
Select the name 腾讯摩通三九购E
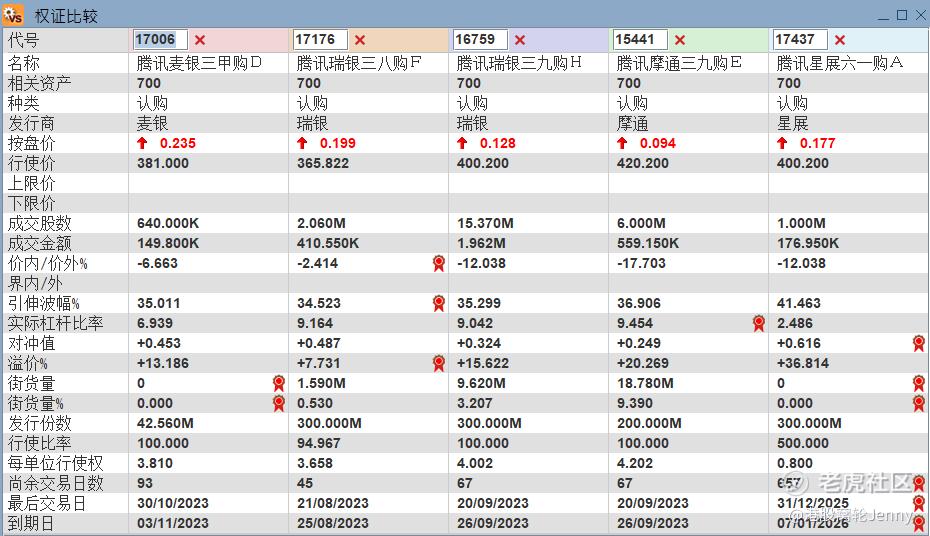click(679, 63)
